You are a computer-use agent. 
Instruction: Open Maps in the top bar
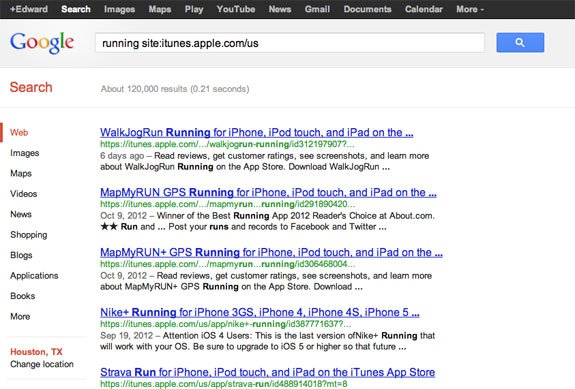coord(160,9)
